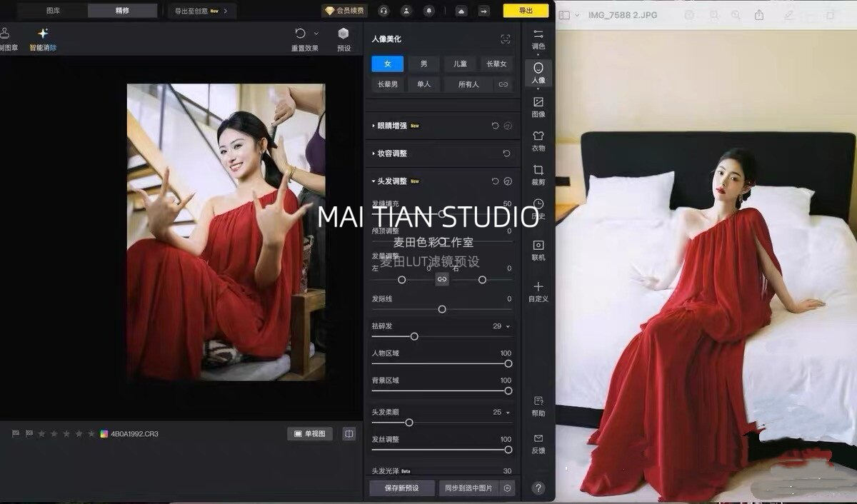The width and height of the screenshot is (857, 504).
Task: Collapse the 头发调整 section
Action: (x=391, y=181)
